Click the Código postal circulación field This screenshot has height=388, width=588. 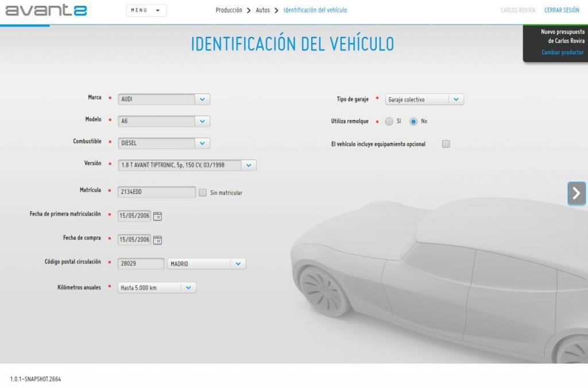click(141, 263)
